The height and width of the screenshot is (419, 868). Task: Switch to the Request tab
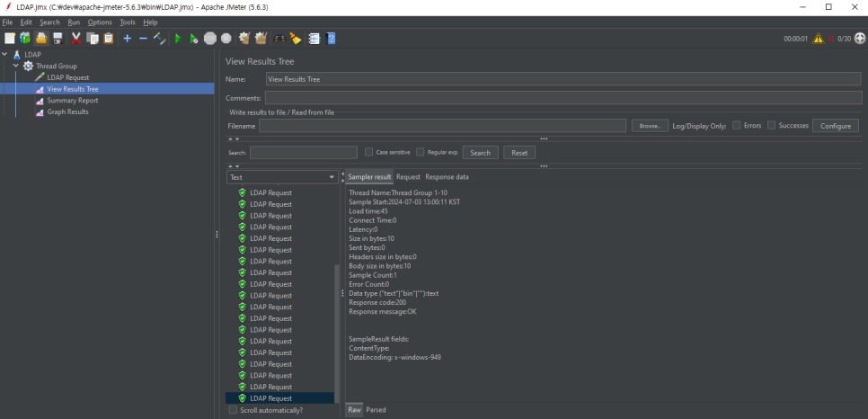click(x=408, y=177)
